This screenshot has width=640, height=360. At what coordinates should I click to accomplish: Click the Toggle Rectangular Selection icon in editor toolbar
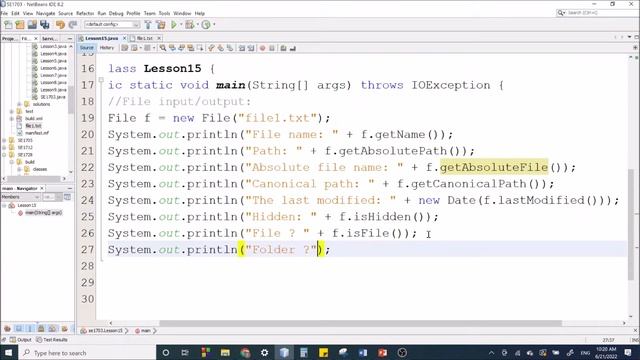[x=200, y=48]
